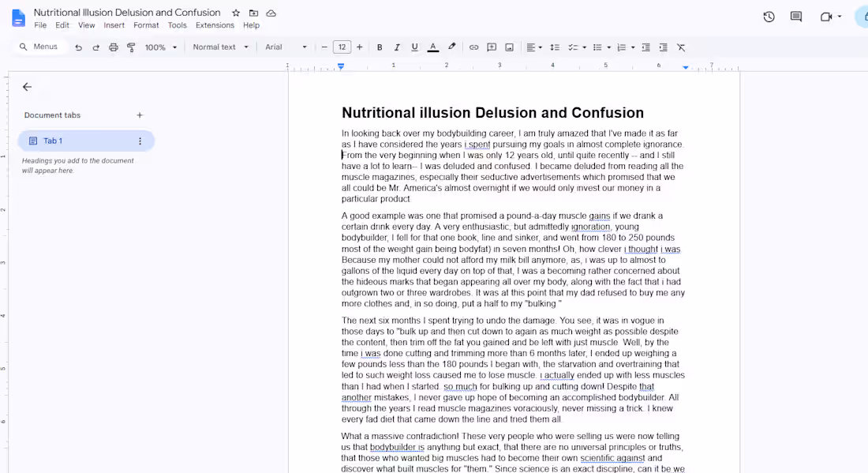The image size is (868, 473).
Task: Move document to a folder
Action: tap(253, 13)
